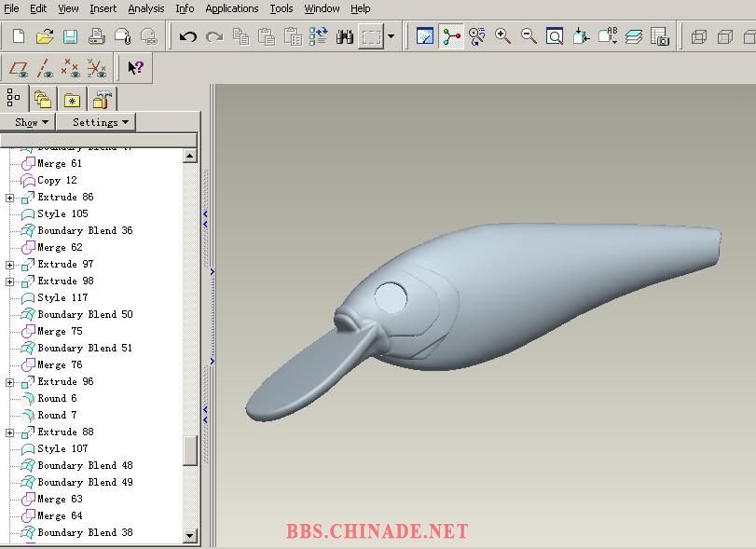This screenshot has height=549, width=756.
Task: Open the Analysis menu
Action: pos(146,8)
